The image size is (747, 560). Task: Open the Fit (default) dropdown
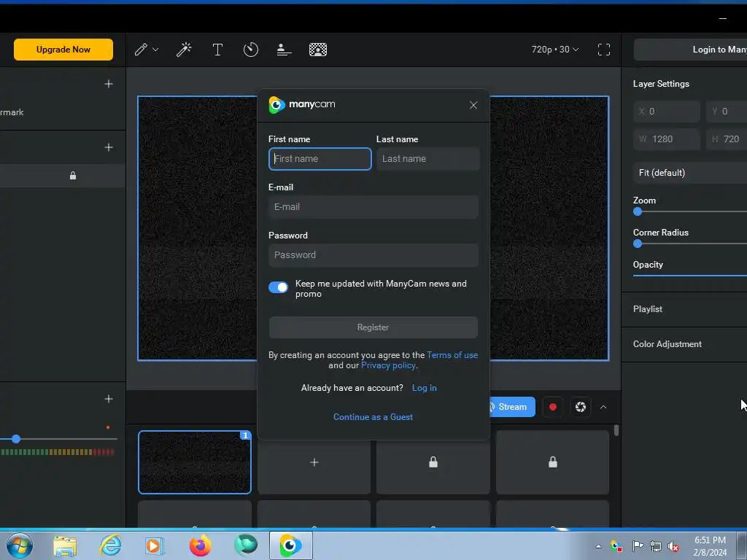point(690,172)
